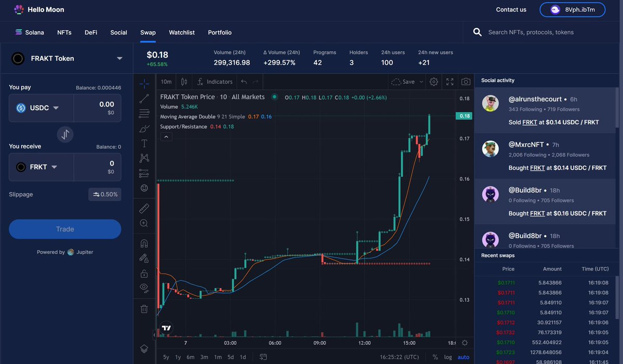Collapse the left drawing toolbar

point(154,334)
